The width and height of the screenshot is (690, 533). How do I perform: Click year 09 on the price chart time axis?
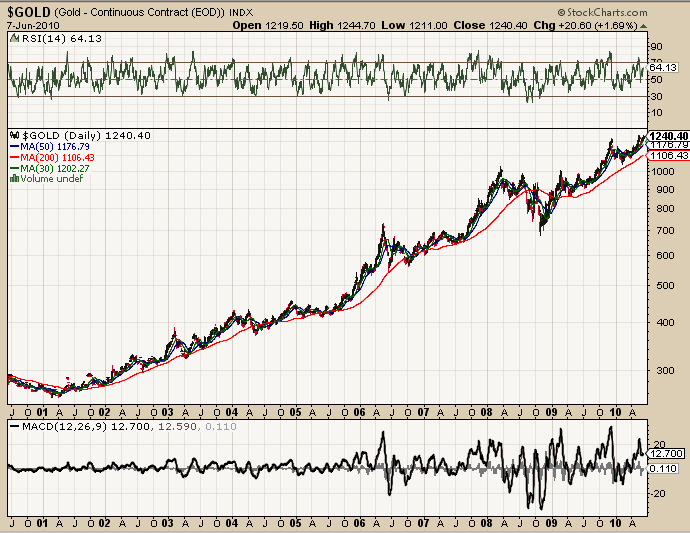[x=551, y=413]
